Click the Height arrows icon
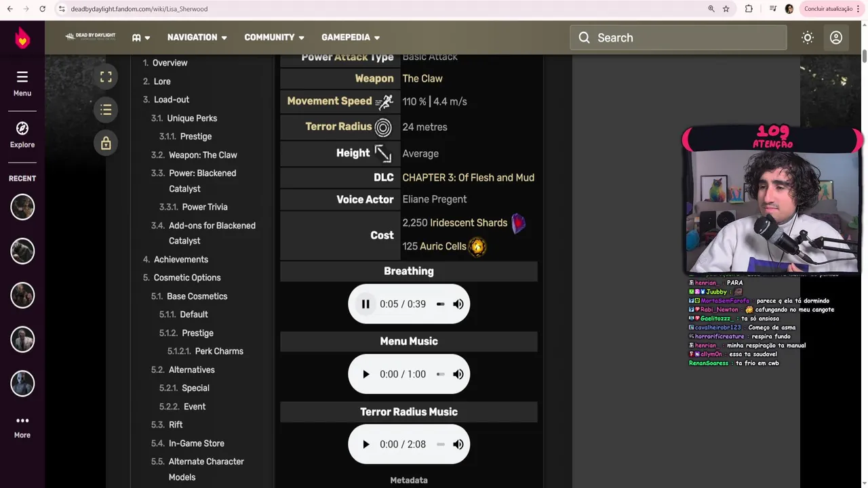This screenshot has height=488, width=868. click(383, 154)
